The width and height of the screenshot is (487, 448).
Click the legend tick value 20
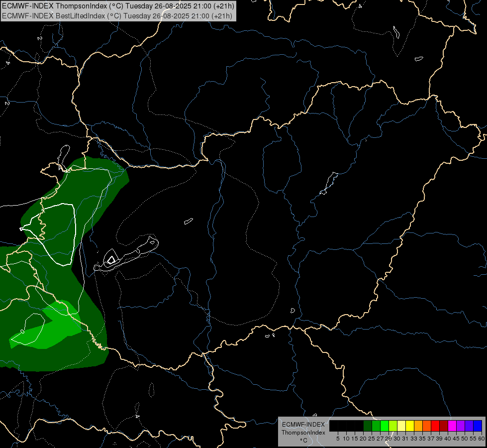click(363, 439)
